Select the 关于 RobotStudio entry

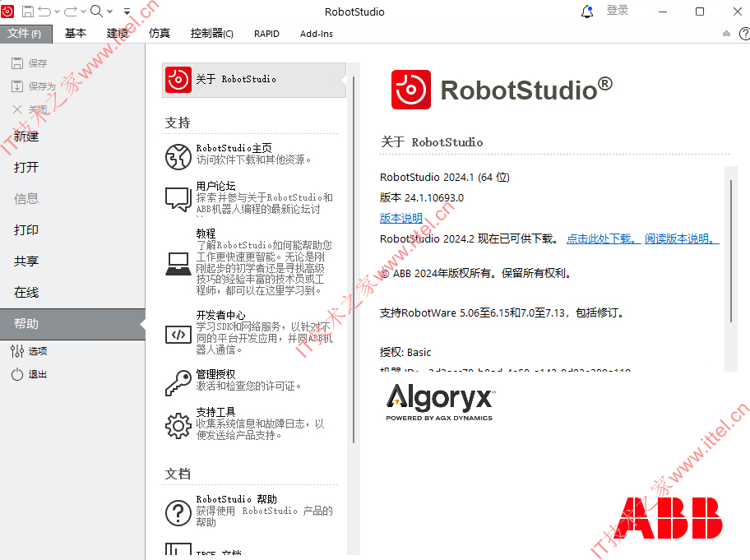tap(253, 80)
